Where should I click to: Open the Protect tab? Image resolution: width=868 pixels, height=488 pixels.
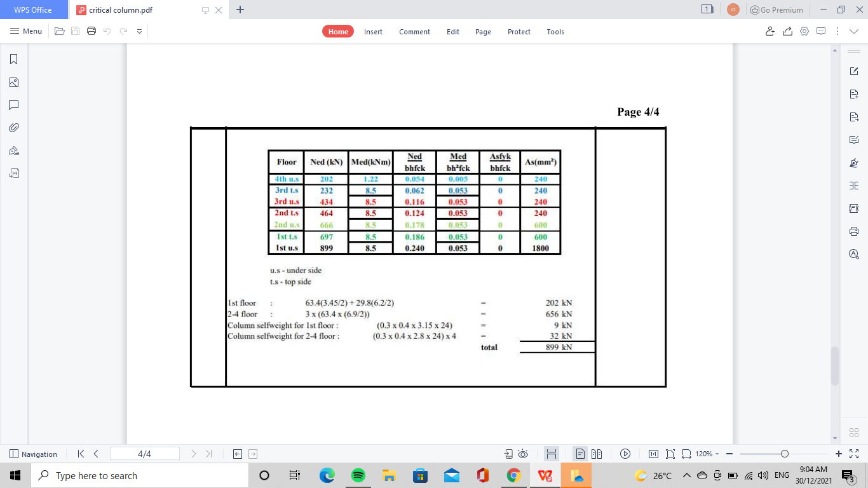click(519, 31)
